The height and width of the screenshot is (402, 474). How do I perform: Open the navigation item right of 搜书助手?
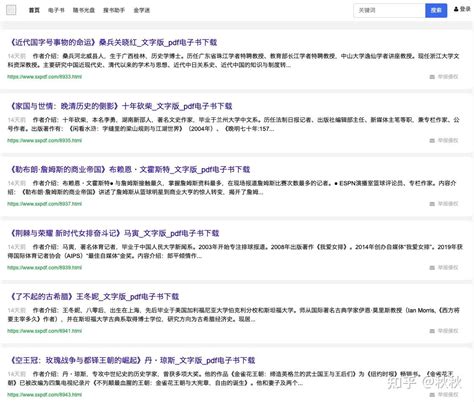(142, 10)
